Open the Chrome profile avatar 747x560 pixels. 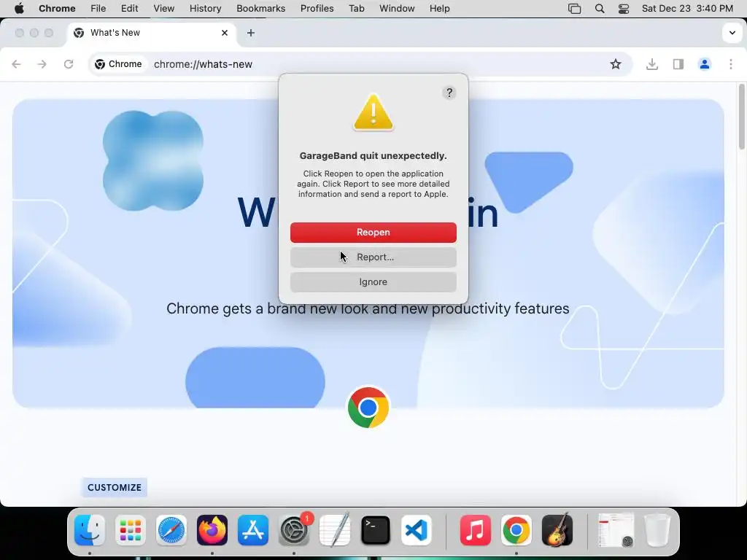coord(704,64)
